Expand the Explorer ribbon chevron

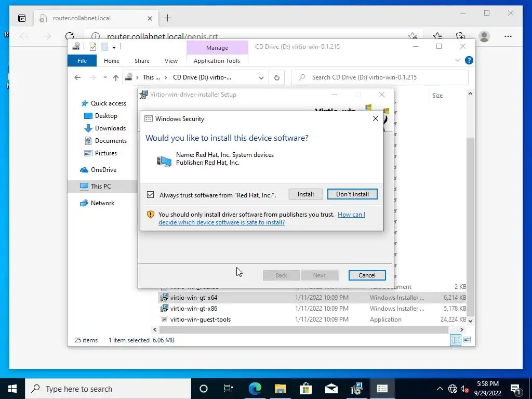click(x=457, y=60)
